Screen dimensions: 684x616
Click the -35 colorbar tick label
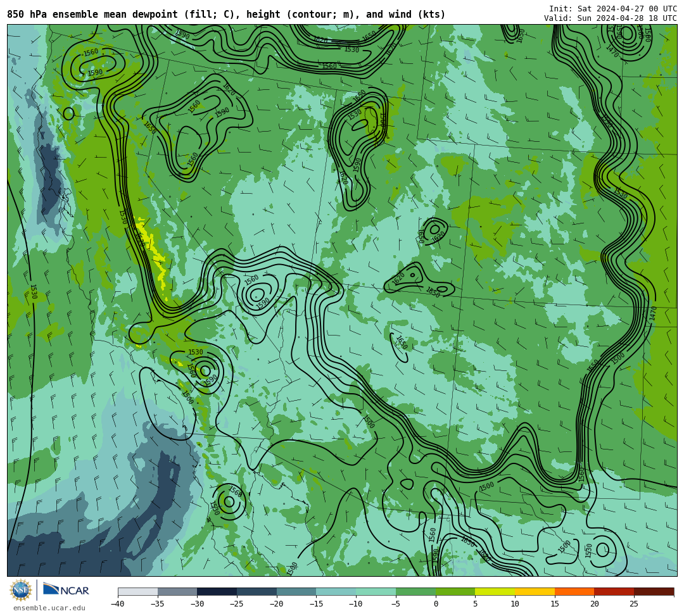point(158,604)
